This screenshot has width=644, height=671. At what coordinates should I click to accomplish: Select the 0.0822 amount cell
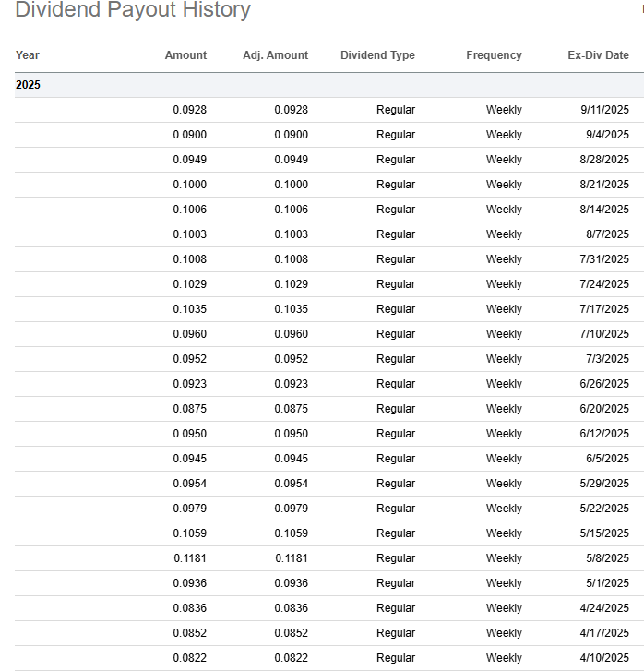(190, 658)
